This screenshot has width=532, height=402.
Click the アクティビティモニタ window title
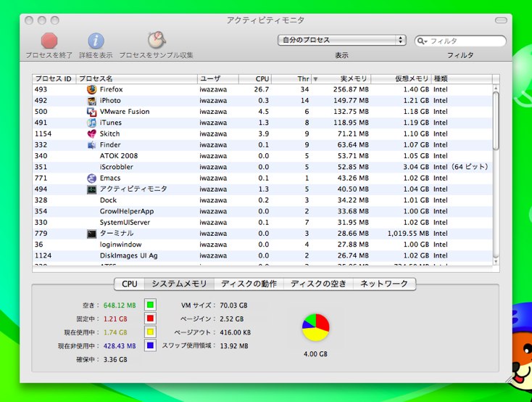point(266,20)
